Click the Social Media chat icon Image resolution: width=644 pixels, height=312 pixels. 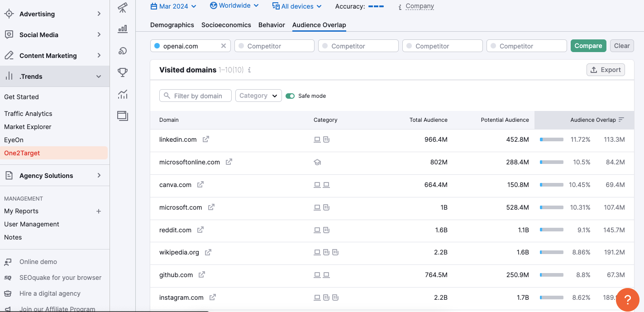click(9, 35)
